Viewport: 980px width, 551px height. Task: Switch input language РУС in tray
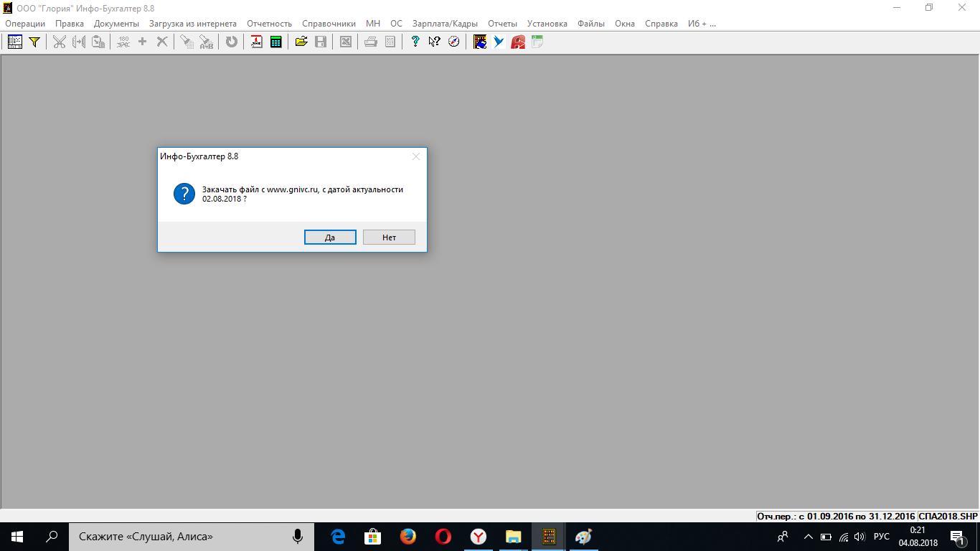[882, 537]
